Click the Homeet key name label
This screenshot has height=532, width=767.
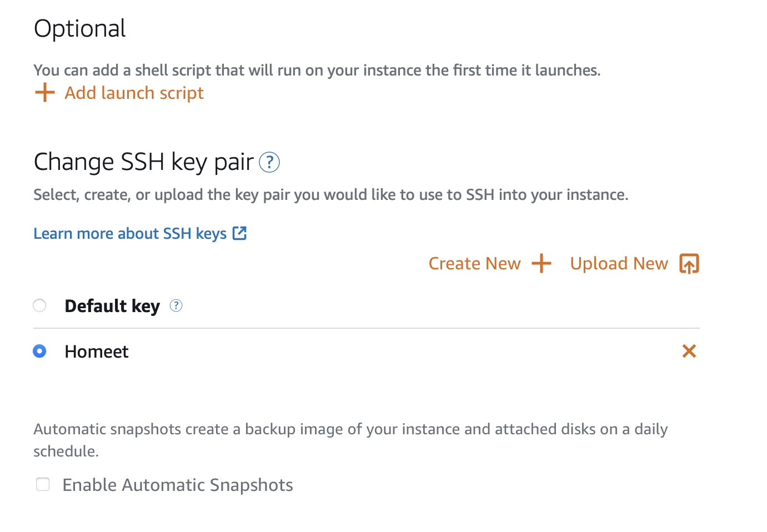tap(97, 352)
